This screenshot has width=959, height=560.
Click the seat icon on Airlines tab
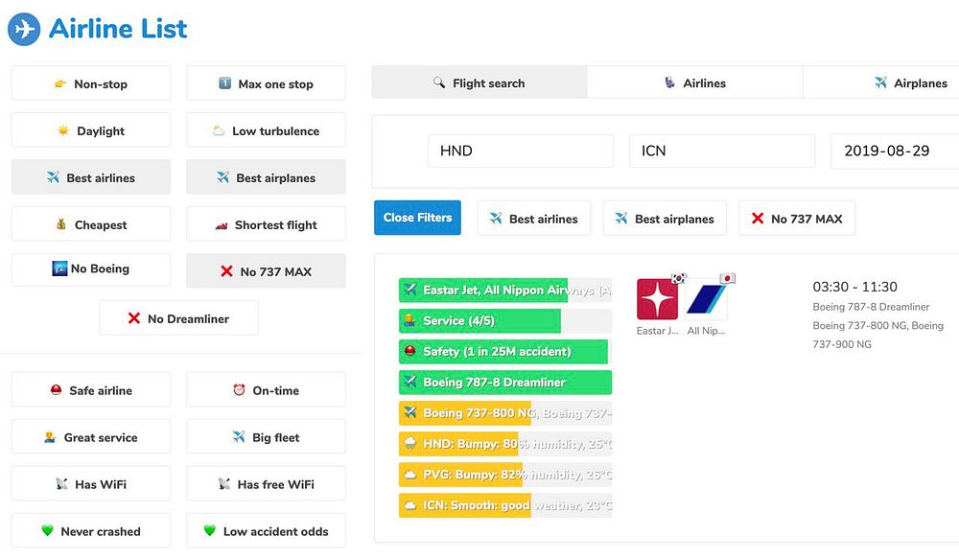670,82
